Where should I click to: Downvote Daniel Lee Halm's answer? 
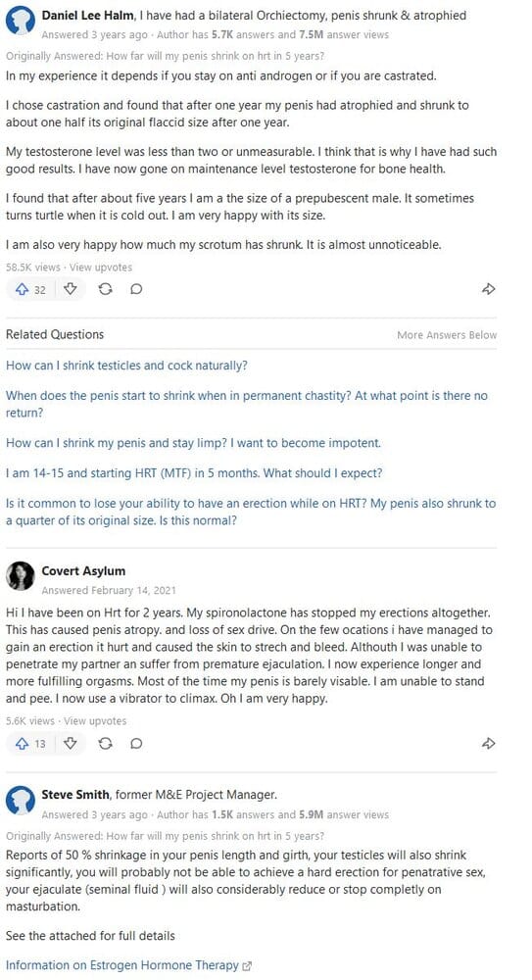(x=71, y=289)
